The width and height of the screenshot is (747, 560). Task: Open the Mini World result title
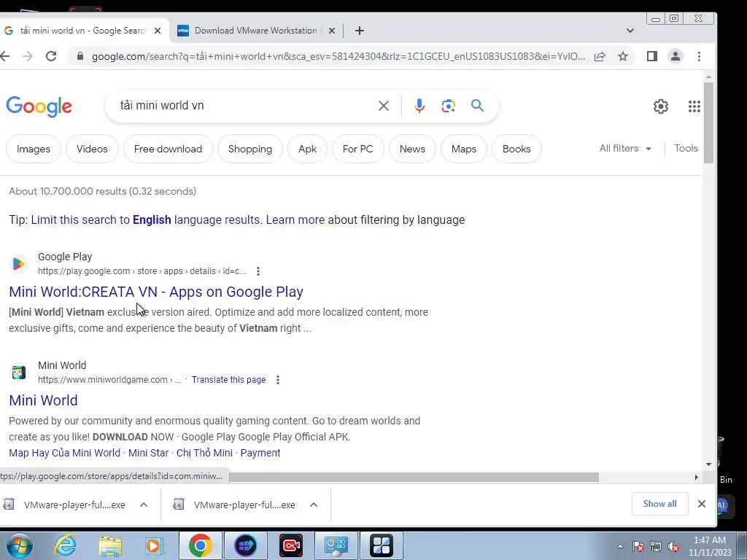[43, 400]
